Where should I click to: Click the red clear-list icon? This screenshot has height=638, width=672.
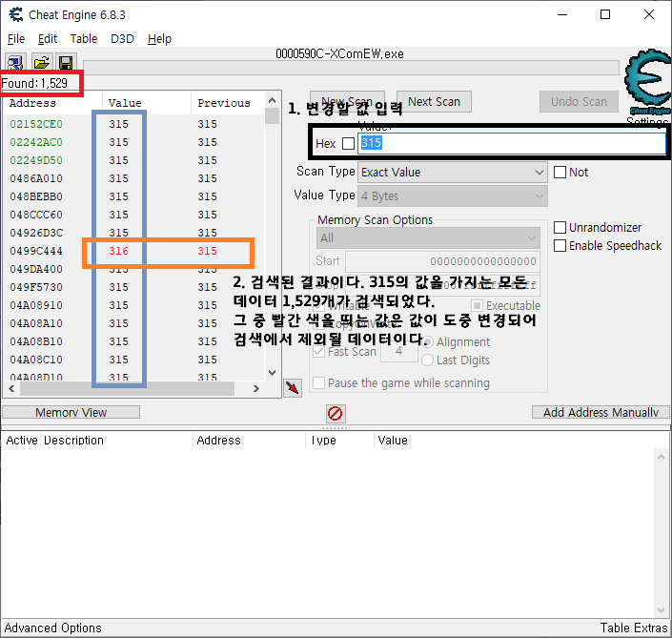336,414
